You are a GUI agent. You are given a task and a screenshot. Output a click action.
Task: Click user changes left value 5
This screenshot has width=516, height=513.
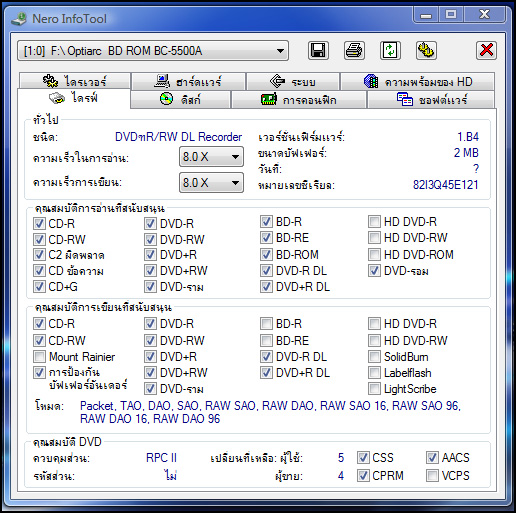click(x=341, y=458)
